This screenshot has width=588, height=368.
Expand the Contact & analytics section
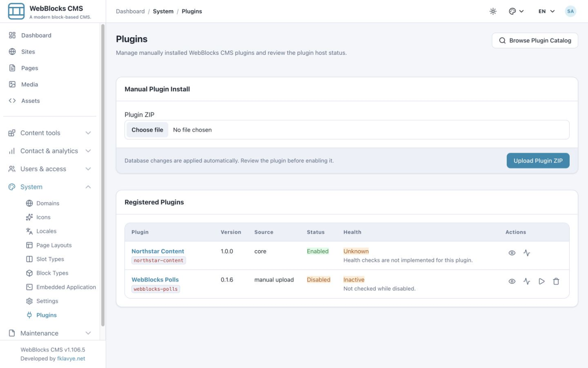pos(50,151)
